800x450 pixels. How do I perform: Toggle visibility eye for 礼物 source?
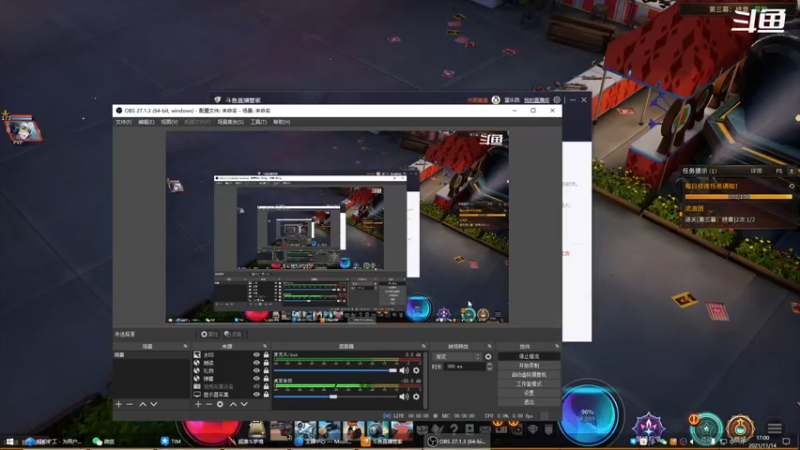[257, 370]
